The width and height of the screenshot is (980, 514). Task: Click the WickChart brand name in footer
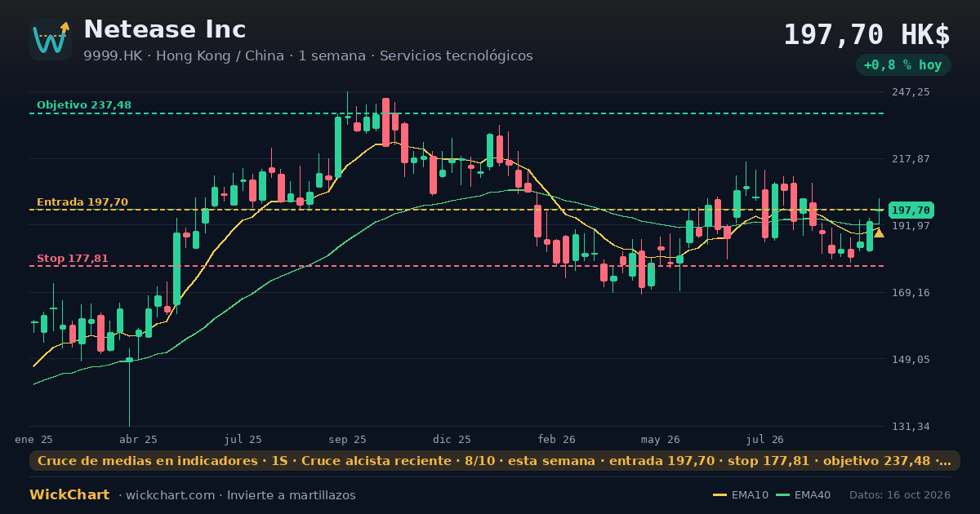[x=69, y=495]
